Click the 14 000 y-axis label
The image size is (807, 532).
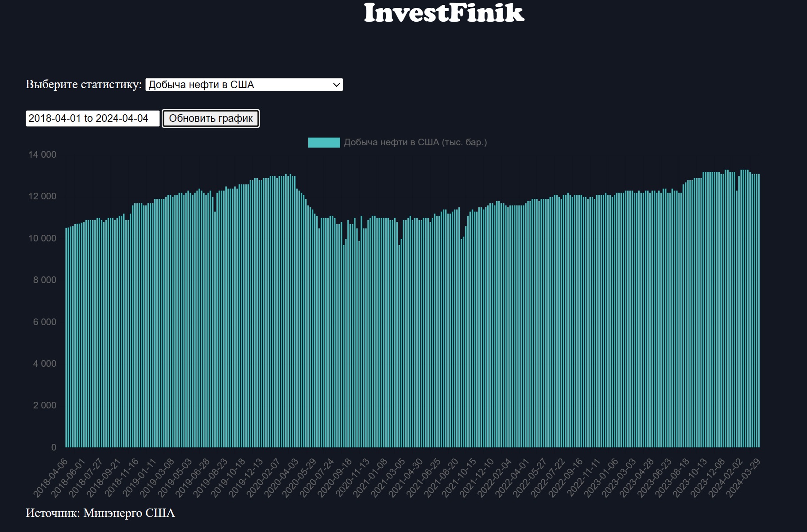(43, 155)
